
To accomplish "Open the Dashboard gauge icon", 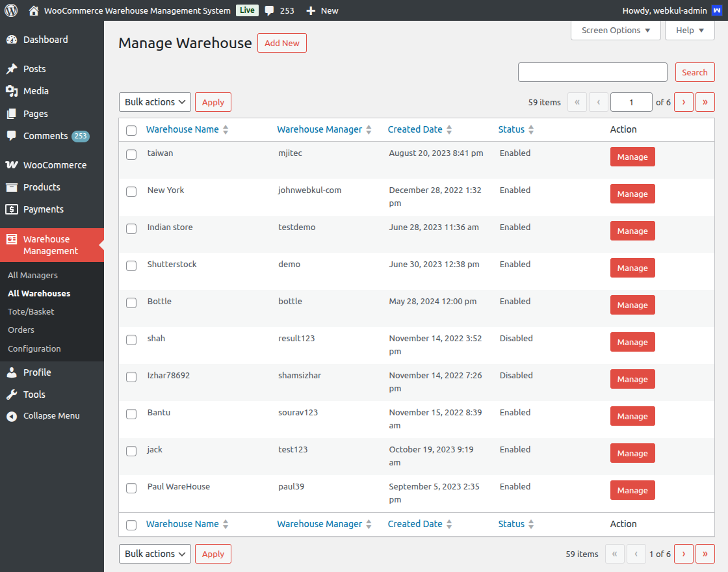I will click(12, 40).
